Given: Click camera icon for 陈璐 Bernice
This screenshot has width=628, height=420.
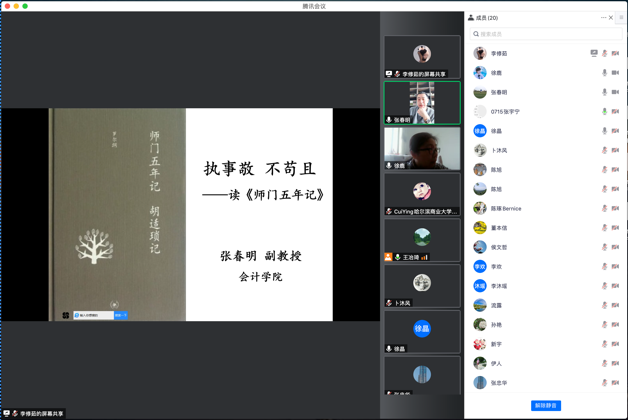Looking at the screenshot, I should coord(616,209).
